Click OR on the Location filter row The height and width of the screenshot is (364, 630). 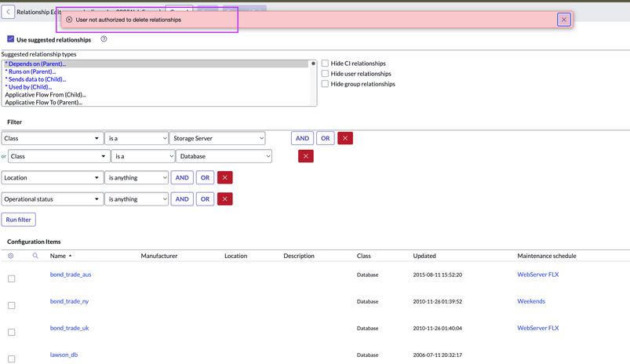[x=205, y=177]
